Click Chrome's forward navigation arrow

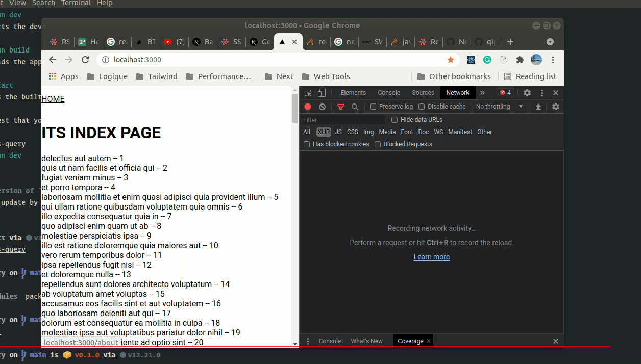69,60
